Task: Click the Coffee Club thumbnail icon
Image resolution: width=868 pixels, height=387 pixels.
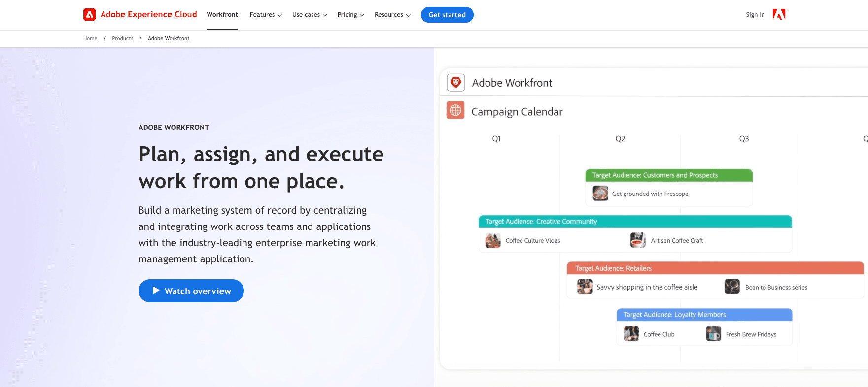Action: point(631,334)
